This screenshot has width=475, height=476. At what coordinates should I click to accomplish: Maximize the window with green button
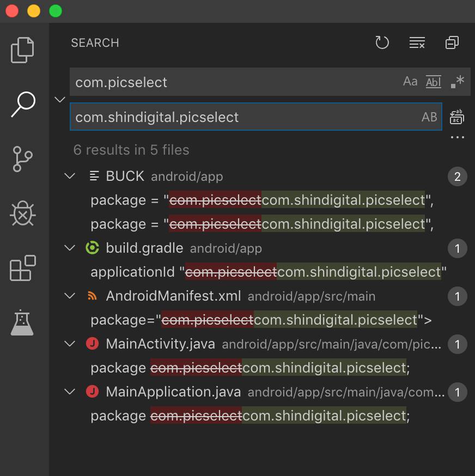coord(56,11)
